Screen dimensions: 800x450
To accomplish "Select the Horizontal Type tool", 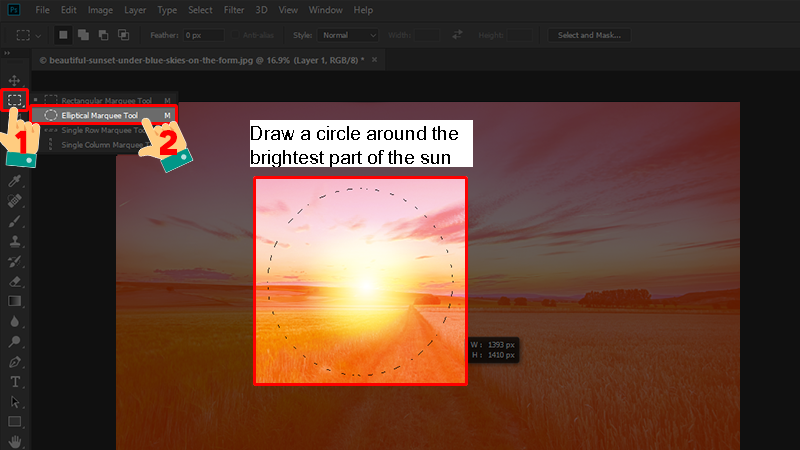I will [x=14, y=382].
